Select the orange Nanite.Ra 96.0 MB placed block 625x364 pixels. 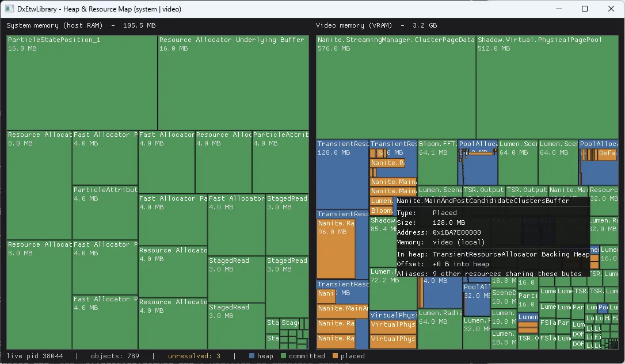[x=337, y=248]
